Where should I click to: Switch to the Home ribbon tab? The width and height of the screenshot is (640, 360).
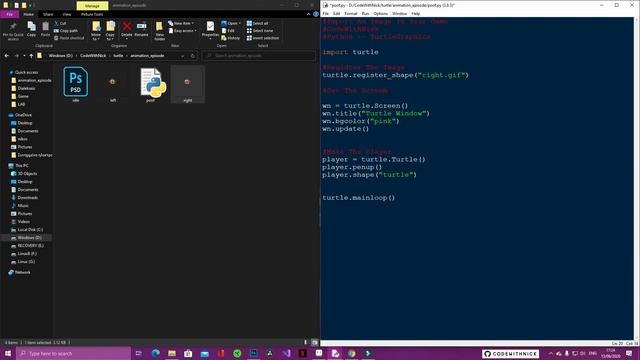point(29,14)
